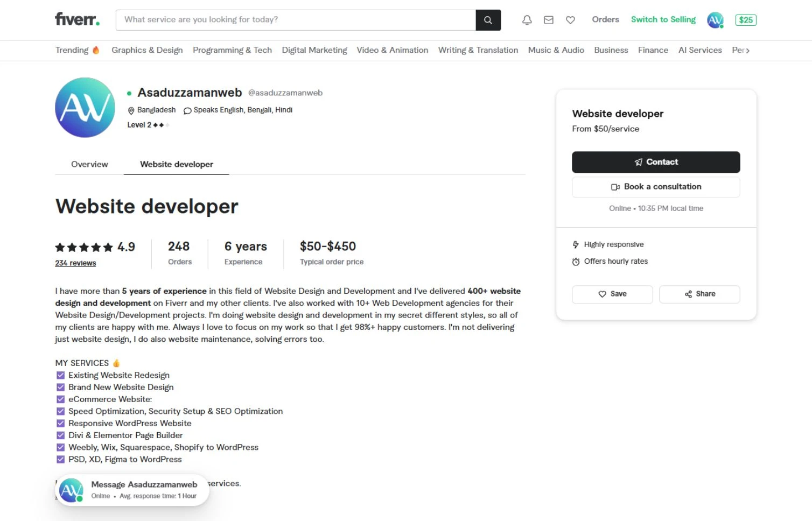Click the Level 2 diamonds badge
Image resolution: width=812 pixels, height=521 pixels.
point(148,125)
